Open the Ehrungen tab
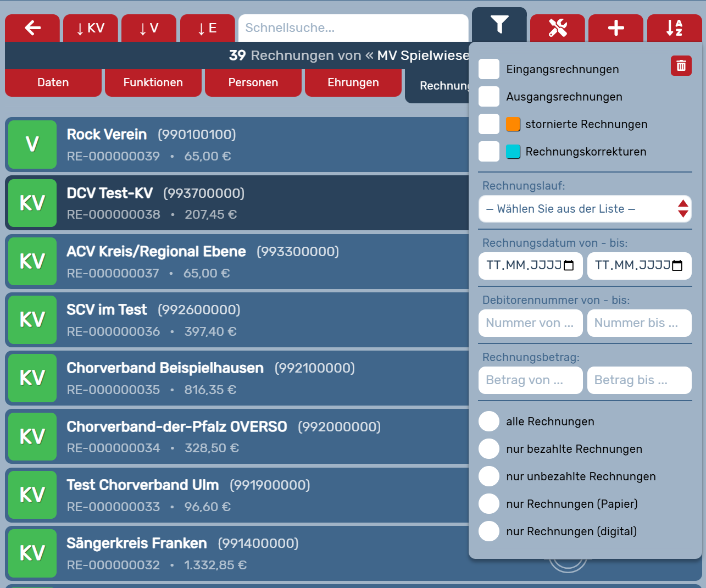Image resolution: width=706 pixels, height=588 pixels. (x=353, y=82)
